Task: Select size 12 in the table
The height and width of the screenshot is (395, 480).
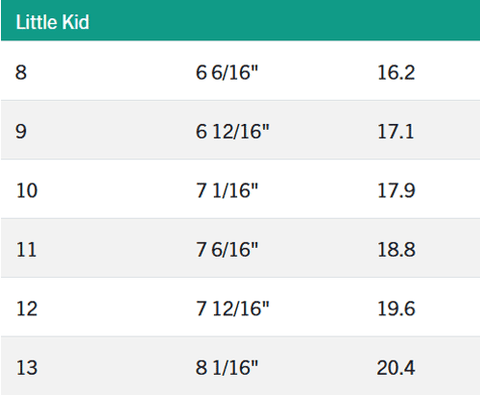Action: [x=27, y=309]
